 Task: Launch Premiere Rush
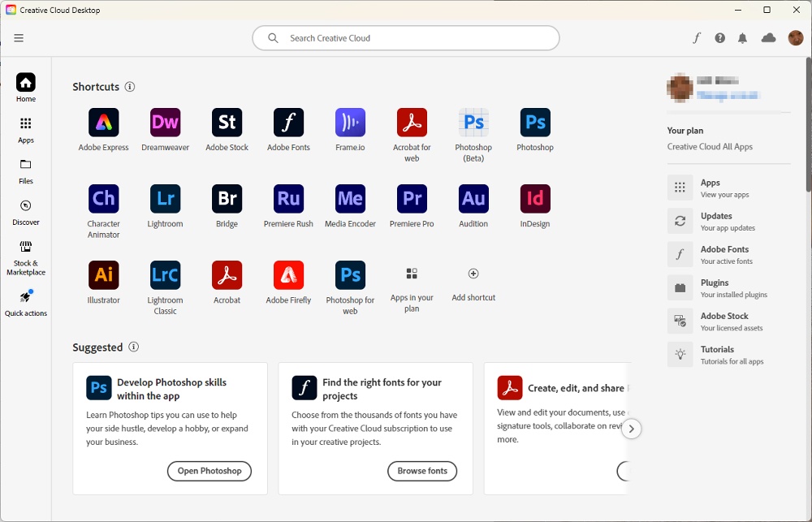click(x=288, y=199)
